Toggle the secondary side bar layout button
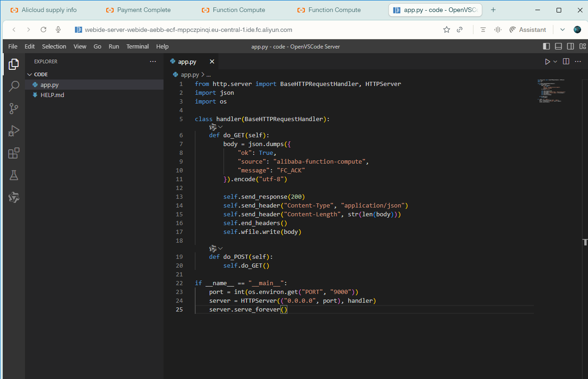This screenshot has width=588, height=379. (570, 46)
